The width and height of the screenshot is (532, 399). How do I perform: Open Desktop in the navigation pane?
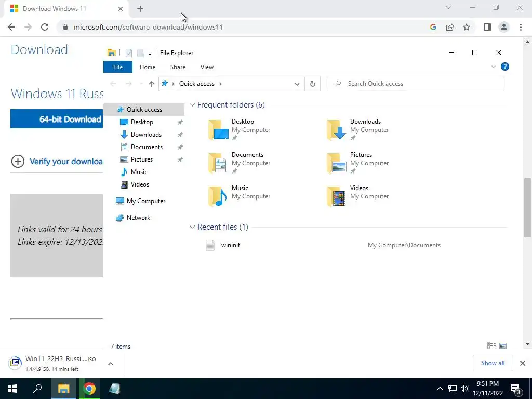pyautogui.click(x=142, y=122)
